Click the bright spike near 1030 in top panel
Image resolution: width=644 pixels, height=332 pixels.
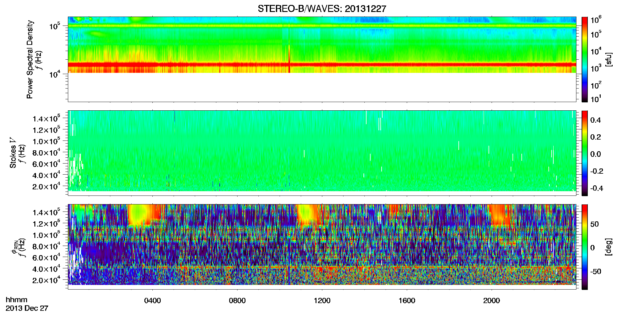[x=289, y=58]
